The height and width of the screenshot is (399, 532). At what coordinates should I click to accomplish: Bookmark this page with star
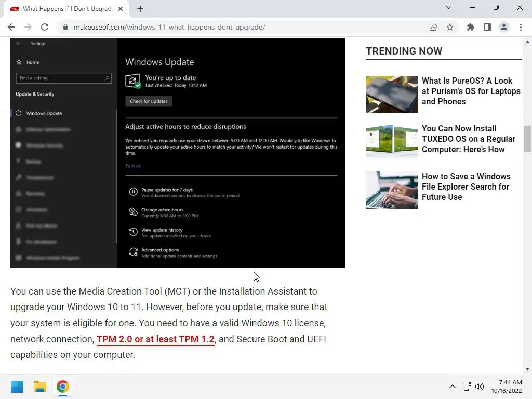450,27
